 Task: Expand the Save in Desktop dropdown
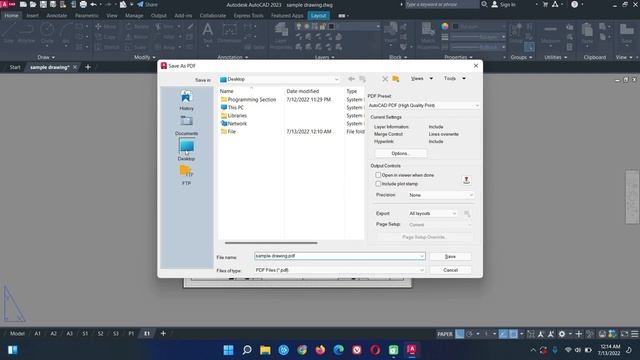point(336,79)
